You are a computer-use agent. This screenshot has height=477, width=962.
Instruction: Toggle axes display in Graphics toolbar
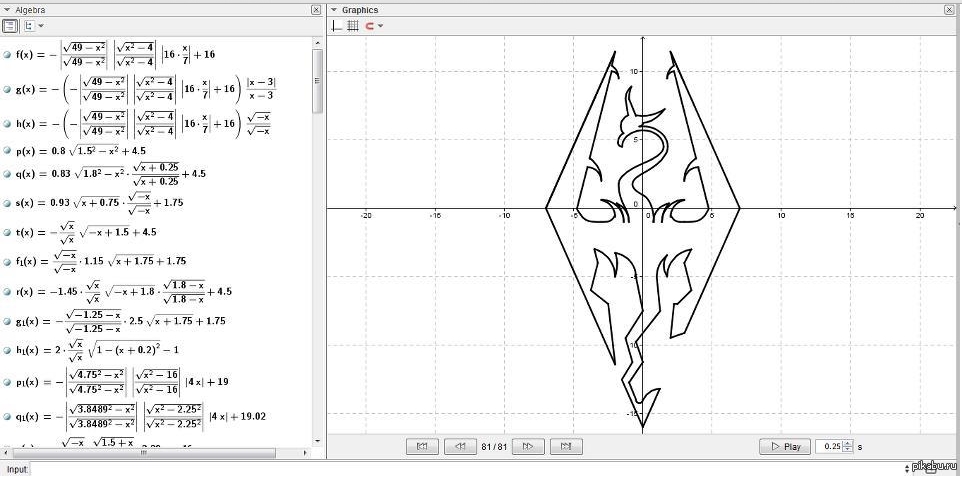(x=337, y=26)
